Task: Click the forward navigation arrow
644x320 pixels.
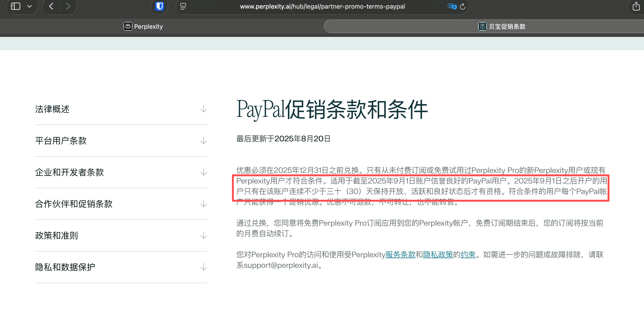Action: tap(68, 6)
